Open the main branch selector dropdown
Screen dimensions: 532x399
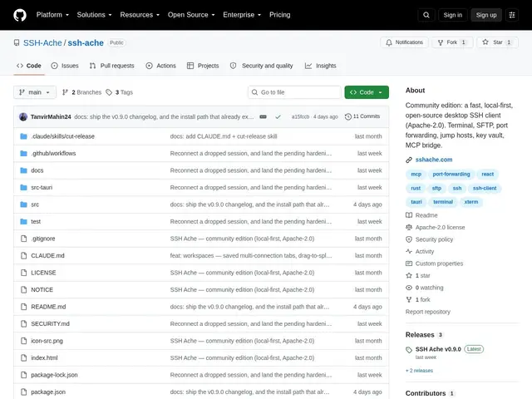pos(35,92)
